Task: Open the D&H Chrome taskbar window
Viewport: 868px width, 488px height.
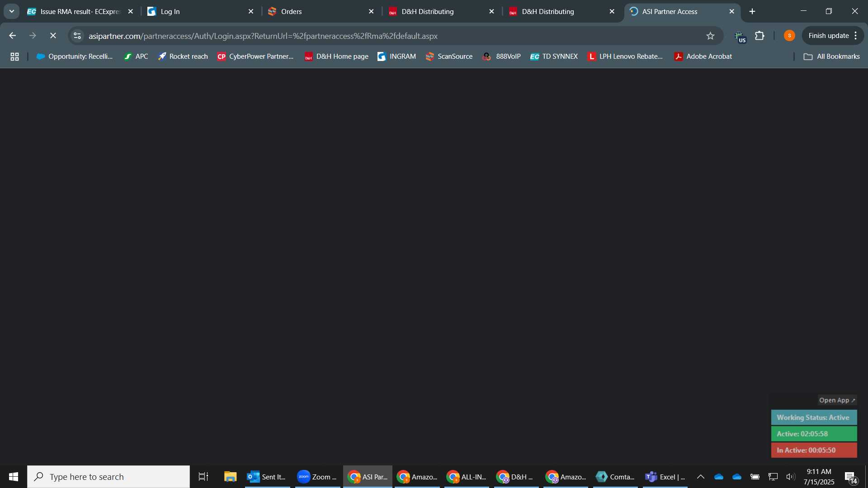Action: (516, 477)
